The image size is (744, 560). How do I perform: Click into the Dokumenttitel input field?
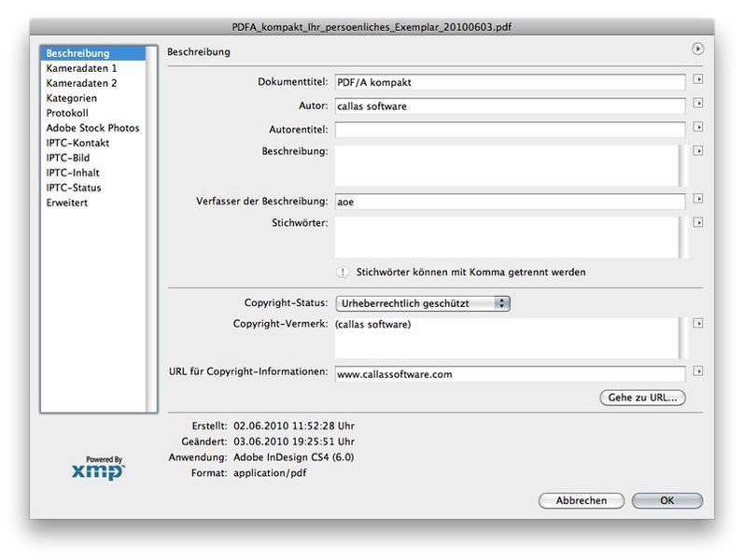510,82
